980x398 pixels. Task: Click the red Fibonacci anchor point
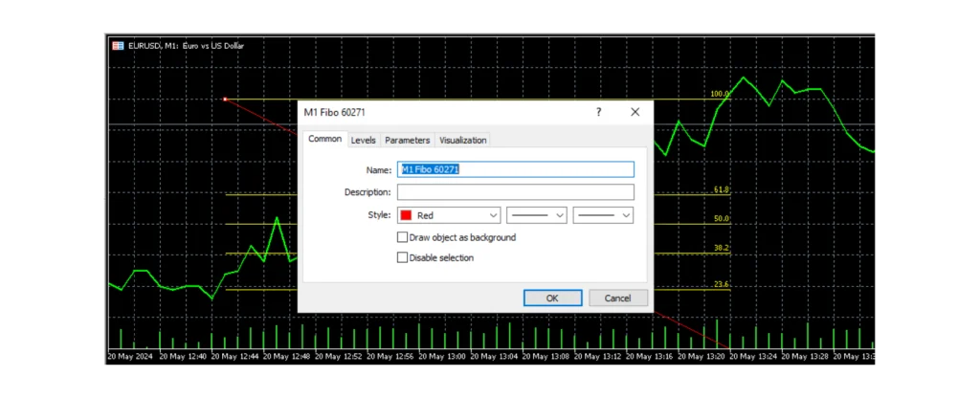224,99
